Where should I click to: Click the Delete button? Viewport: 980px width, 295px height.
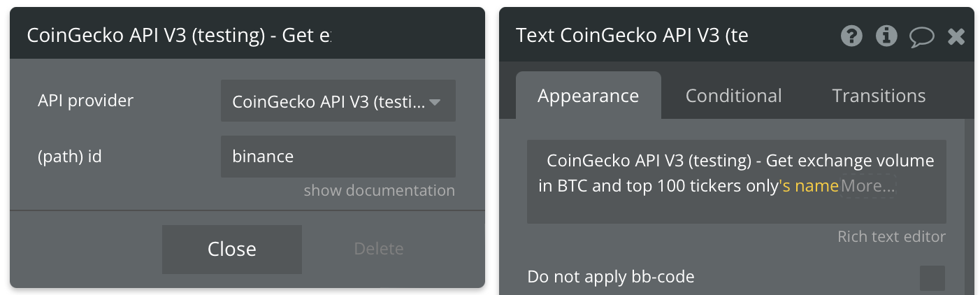[379, 249]
